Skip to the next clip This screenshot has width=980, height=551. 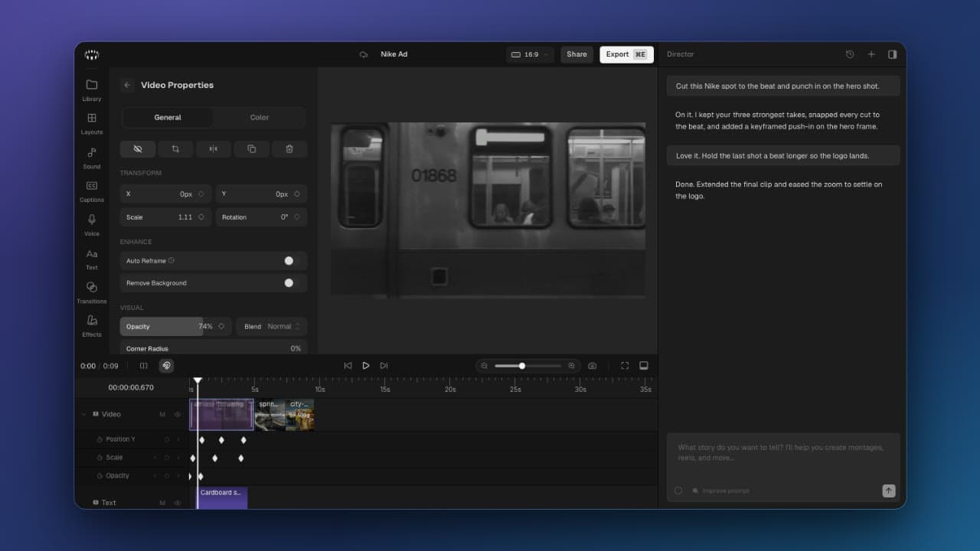pos(384,366)
